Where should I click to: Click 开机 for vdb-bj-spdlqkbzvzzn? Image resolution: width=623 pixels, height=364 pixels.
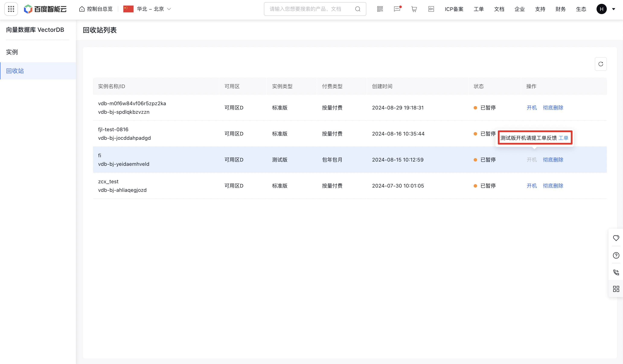coord(531,108)
